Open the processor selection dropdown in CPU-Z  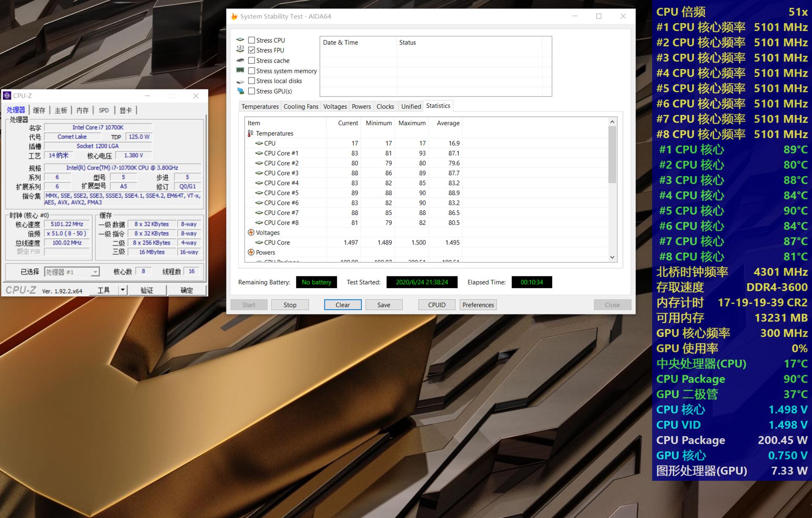95,272
